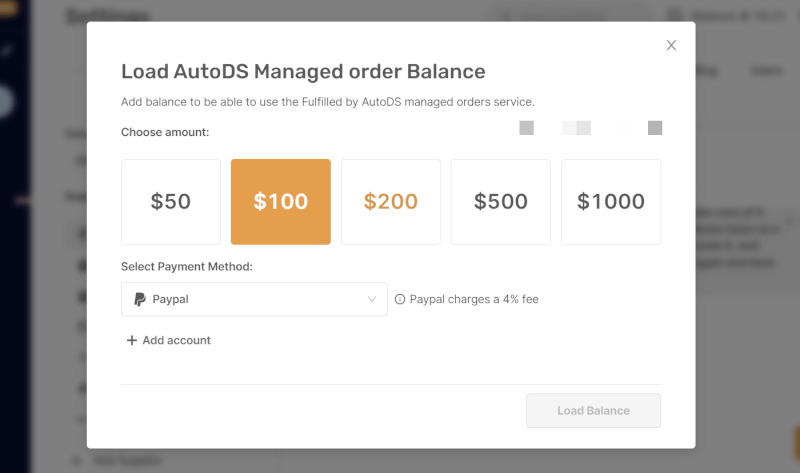Close the Load Balance dialog with X

click(671, 45)
